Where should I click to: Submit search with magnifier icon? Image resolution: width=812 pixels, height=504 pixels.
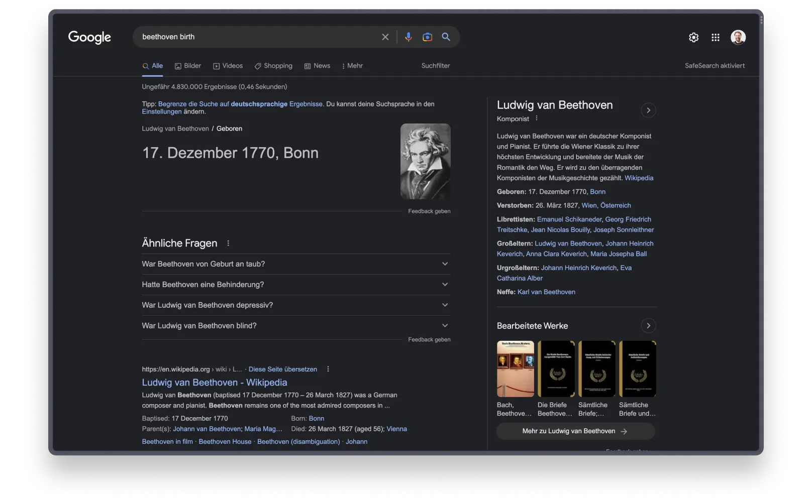pyautogui.click(x=446, y=37)
